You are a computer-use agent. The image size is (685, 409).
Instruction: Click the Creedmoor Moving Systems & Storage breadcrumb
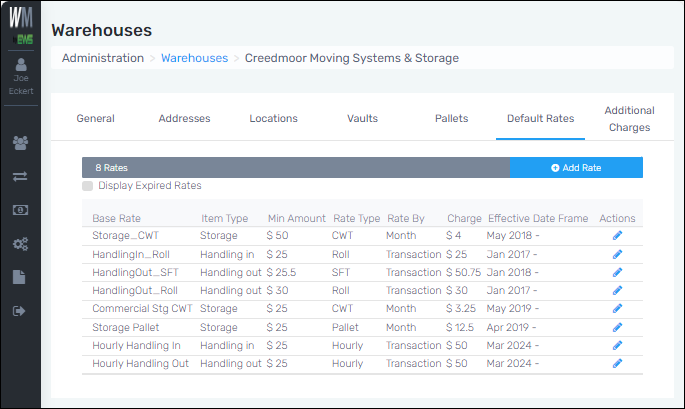tap(352, 58)
